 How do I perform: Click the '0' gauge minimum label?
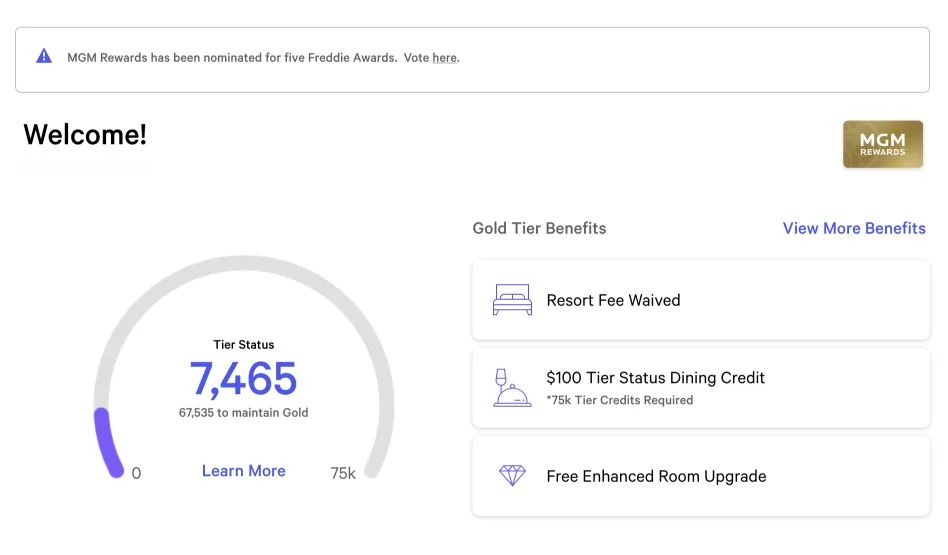(137, 473)
